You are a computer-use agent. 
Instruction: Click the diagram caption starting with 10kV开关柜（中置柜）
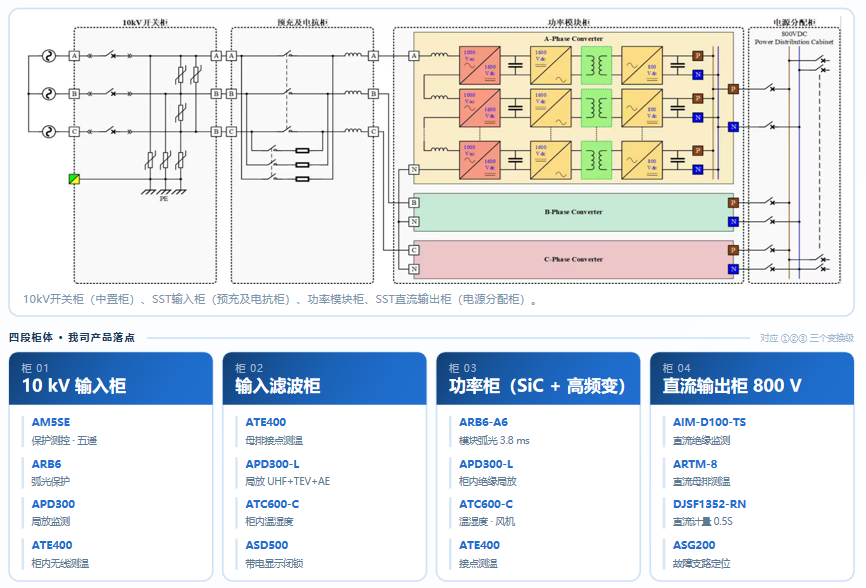[280, 299]
